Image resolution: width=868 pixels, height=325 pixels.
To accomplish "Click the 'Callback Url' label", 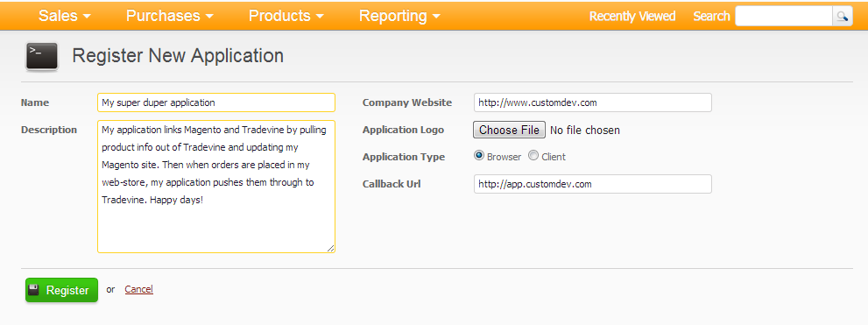I will [x=392, y=184].
